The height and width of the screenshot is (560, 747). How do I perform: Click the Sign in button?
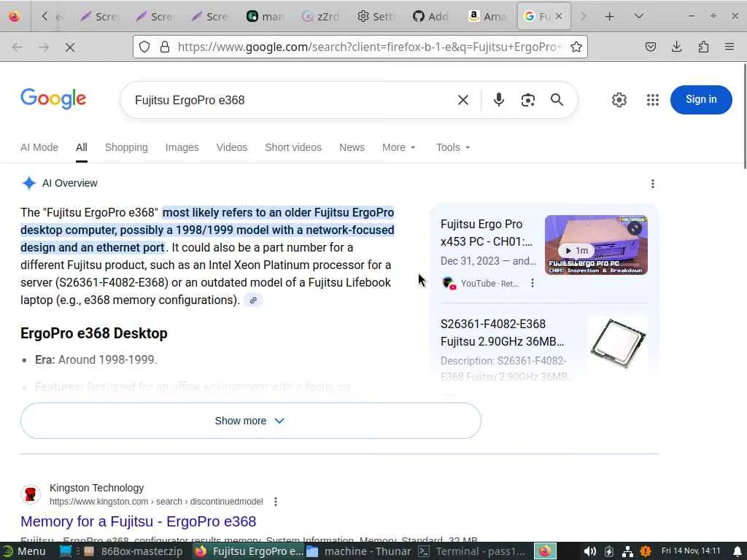(x=701, y=99)
